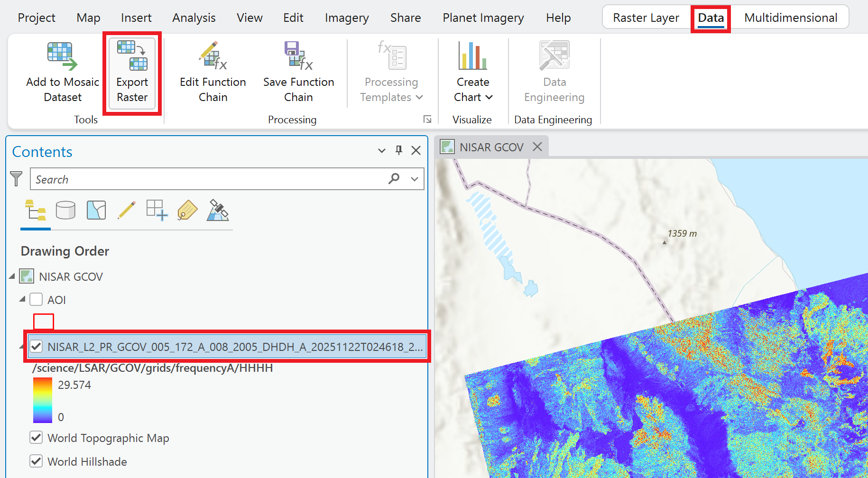Open the Processing group dialog launcher
This screenshot has width=868, height=478.
427,119
